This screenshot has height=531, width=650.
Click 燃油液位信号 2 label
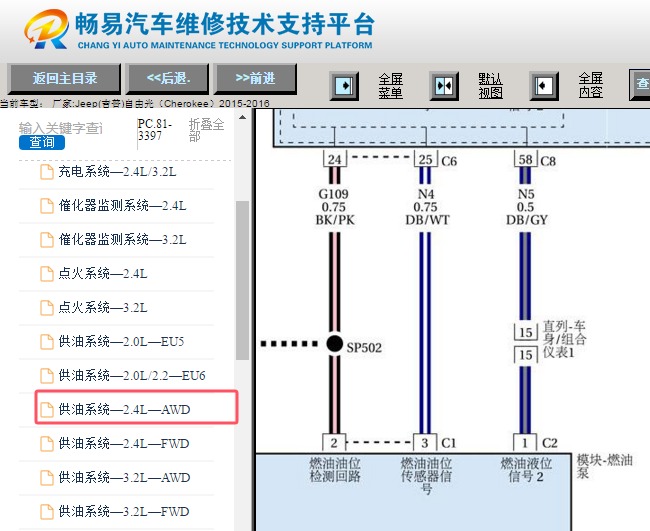click(x=526, y=470)
